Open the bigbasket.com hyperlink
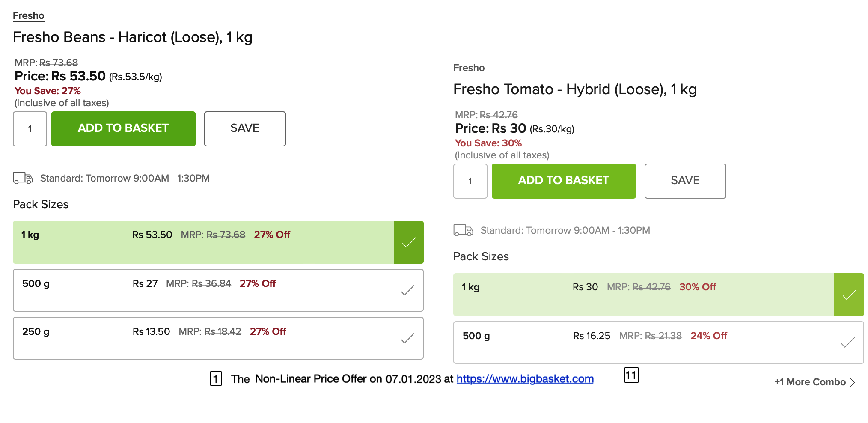868x423 pixels. click(x=525, y=379)
